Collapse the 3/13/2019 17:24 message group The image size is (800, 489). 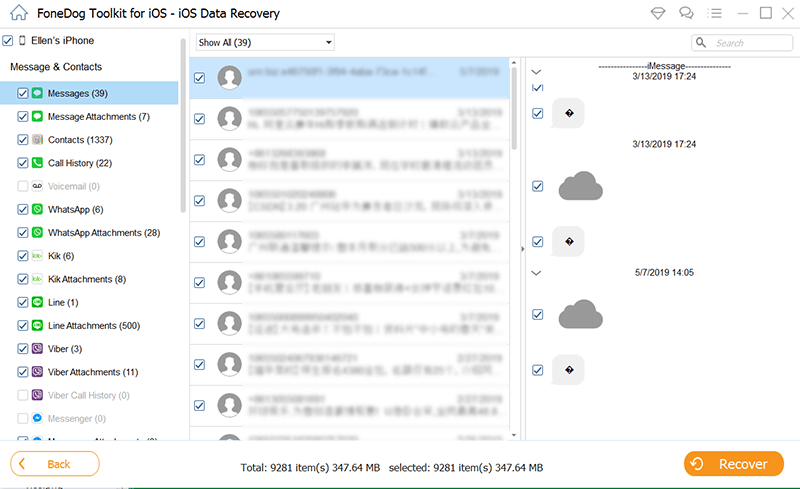point(536,72)
